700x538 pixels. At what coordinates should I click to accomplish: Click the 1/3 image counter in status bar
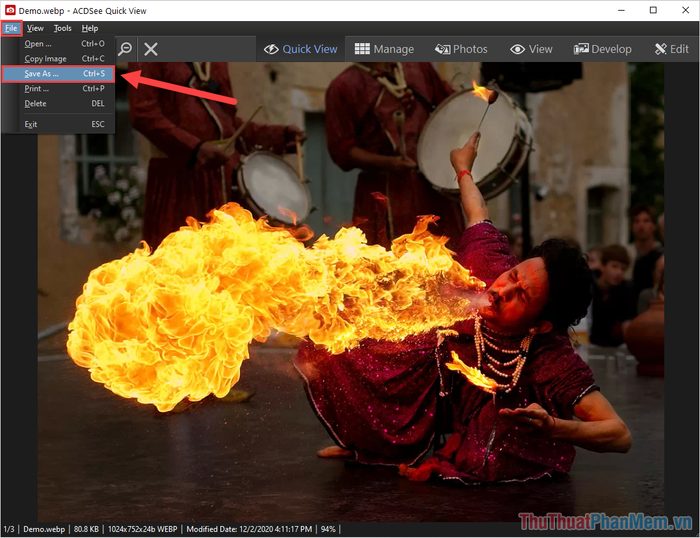click(x=9, y=530)
